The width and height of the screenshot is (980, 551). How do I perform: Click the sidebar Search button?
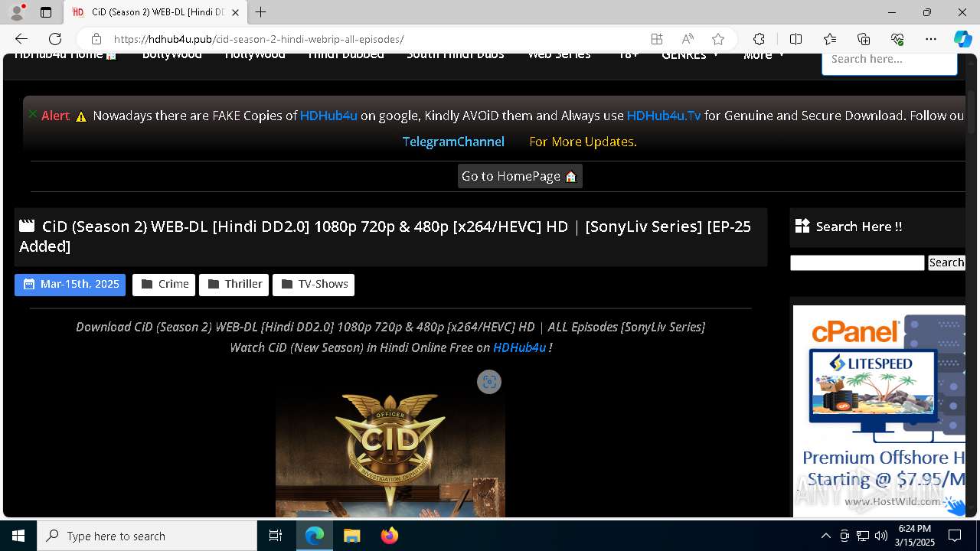[946, 262]
